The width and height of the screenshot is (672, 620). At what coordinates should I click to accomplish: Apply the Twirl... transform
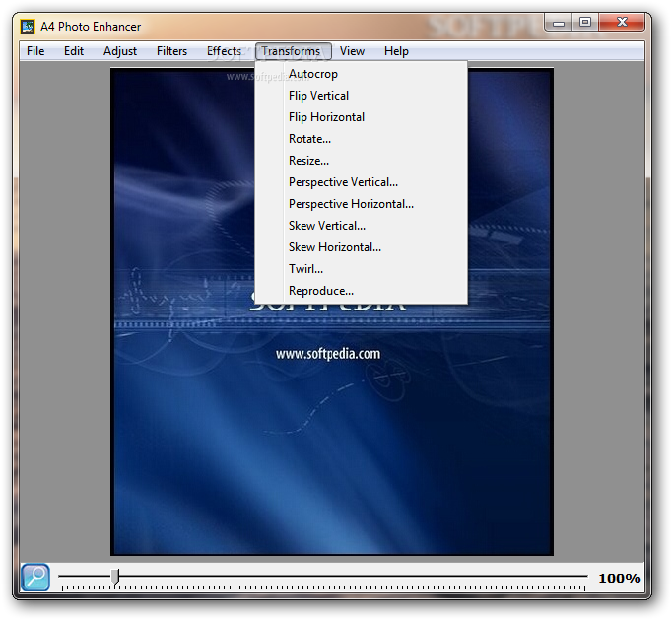click(x=361, y=269)
